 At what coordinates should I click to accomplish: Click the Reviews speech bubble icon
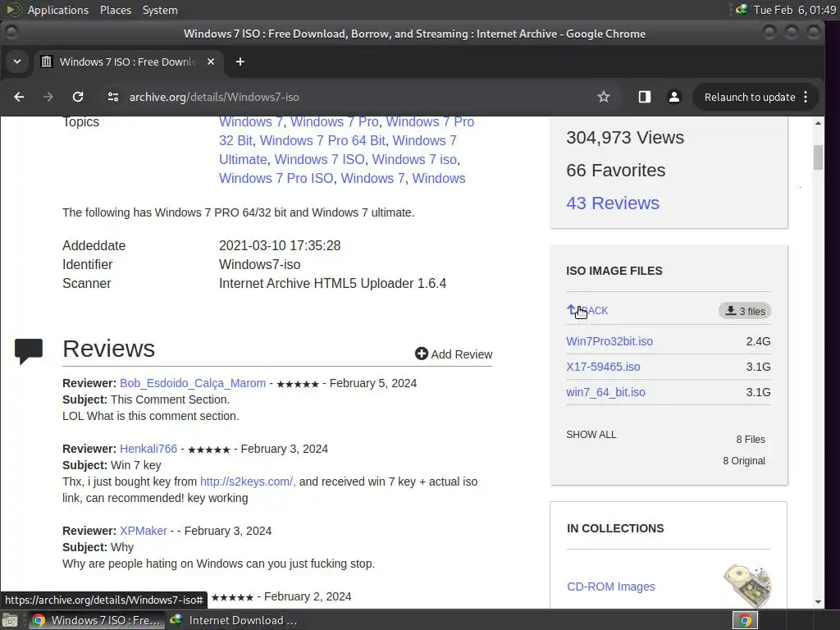(x=29, y=351)
